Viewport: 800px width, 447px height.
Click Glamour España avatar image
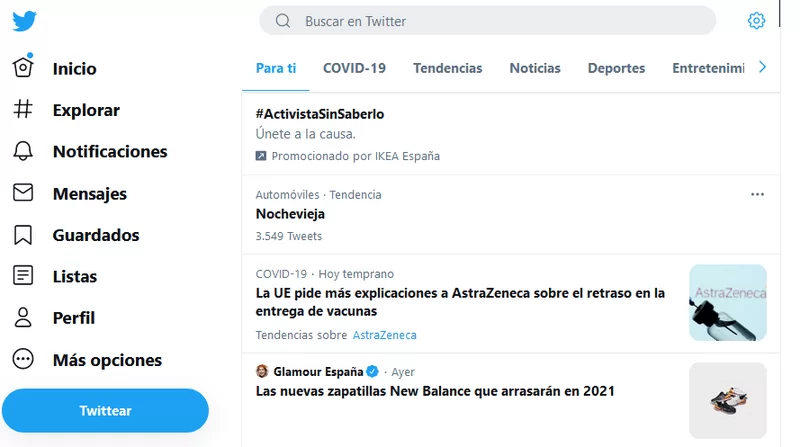[x=262, y=371]
